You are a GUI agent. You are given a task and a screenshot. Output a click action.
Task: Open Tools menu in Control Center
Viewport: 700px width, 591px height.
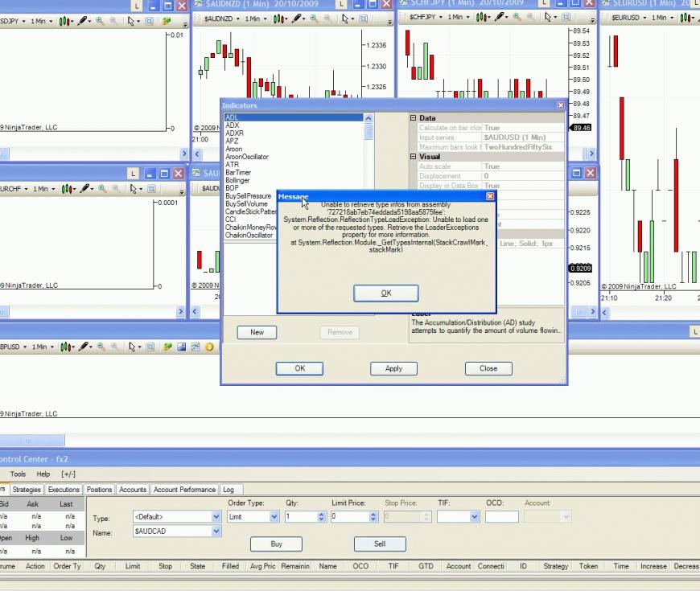pyautogui.click(x=18, y=474)
